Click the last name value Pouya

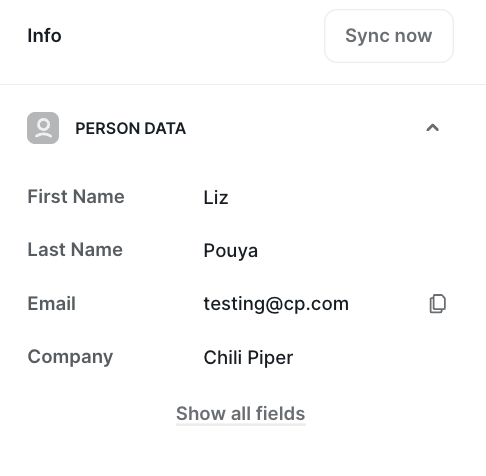(x=231, y=251)
